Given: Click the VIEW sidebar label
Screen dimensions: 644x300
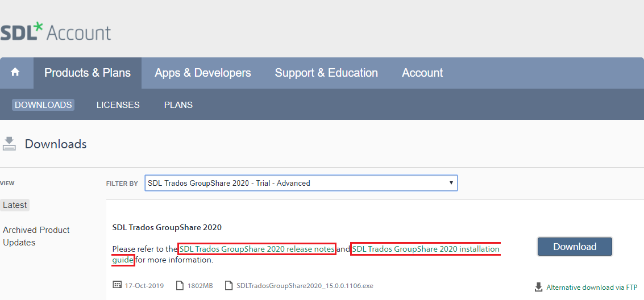Looking at the screenshot, I should [x=7, y=183].
